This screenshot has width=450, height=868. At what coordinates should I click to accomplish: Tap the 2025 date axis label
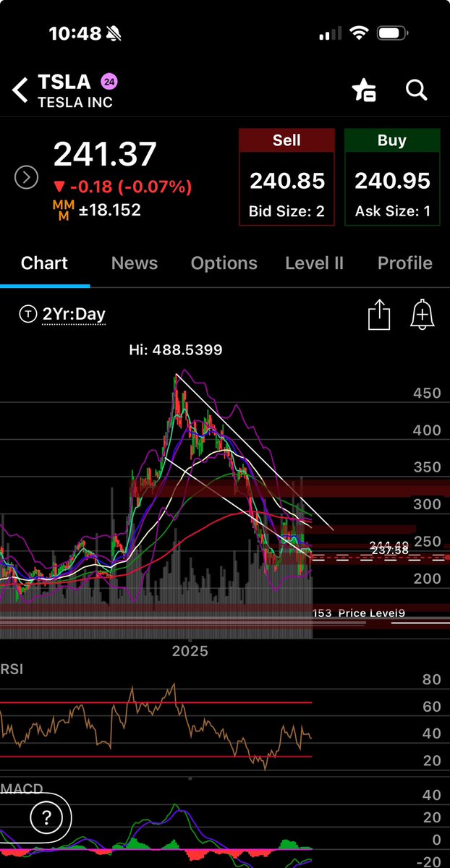point(190,651)
